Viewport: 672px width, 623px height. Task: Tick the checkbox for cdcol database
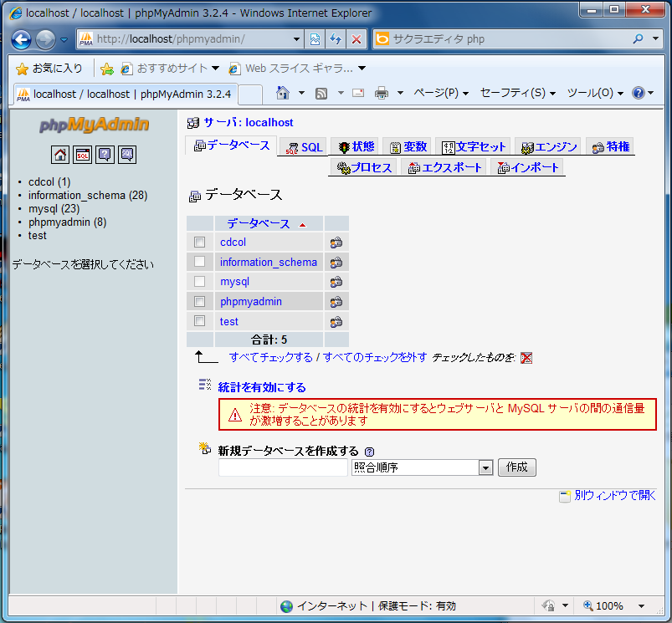[x=199, y=243]
